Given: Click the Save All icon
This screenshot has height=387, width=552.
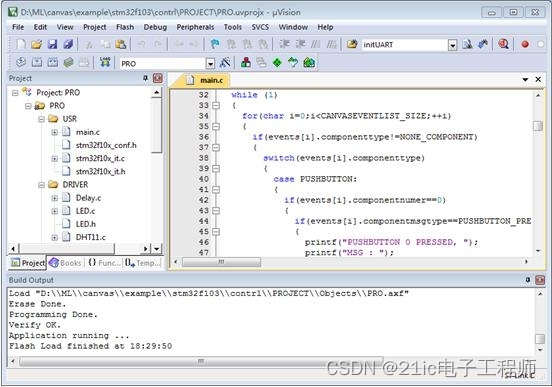Looking at the screenshot, I should [68, 44].
